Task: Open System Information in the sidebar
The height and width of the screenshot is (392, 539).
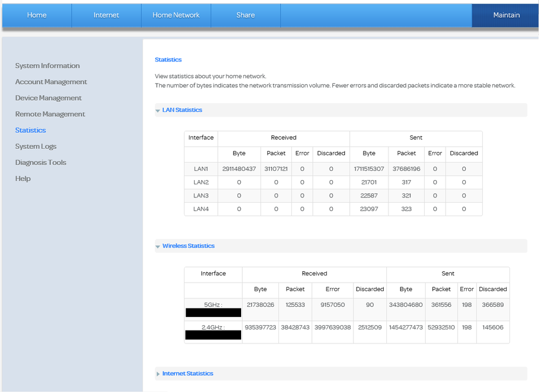Action: (x=47, y=66)
